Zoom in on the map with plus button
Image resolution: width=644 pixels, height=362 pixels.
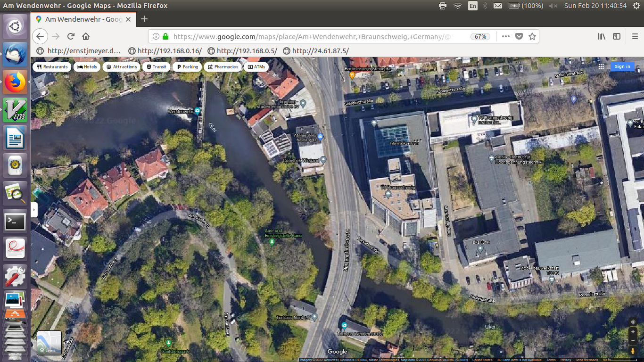tap(633, 332)
